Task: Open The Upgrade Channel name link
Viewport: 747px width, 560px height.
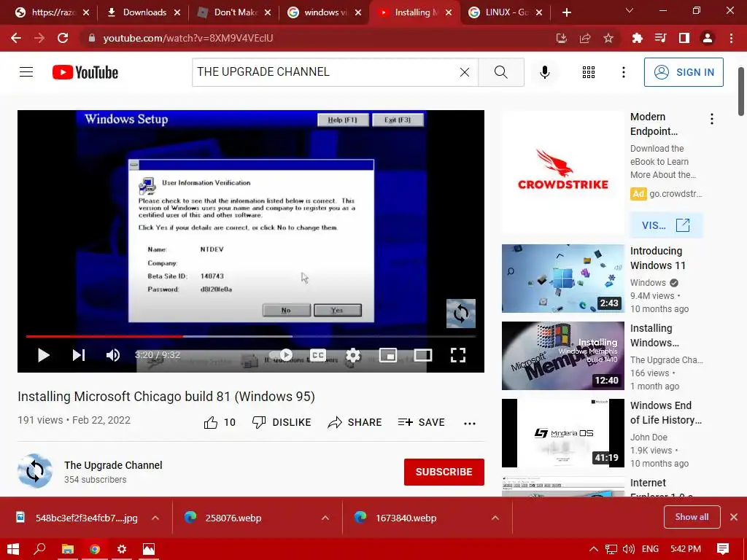Action: (113, 465)
